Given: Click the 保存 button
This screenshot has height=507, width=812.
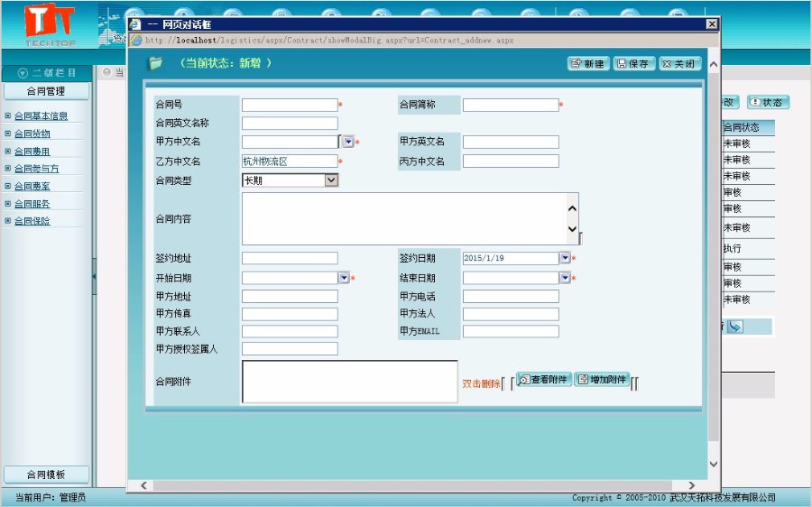Looking at the screenshot, I should (634, 64).
